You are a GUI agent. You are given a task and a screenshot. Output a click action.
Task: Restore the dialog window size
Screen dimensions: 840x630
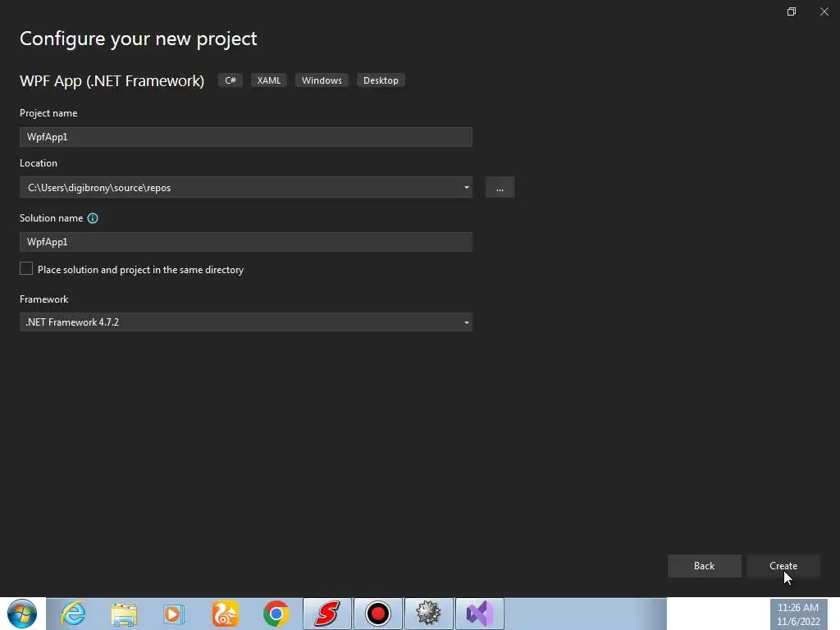(792, 11)
